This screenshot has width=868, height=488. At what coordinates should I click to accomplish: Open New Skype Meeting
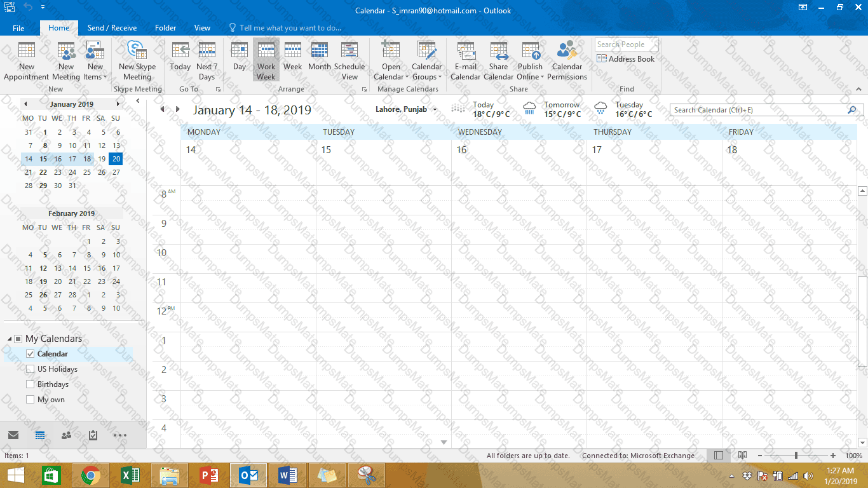[x=137, y=61]
